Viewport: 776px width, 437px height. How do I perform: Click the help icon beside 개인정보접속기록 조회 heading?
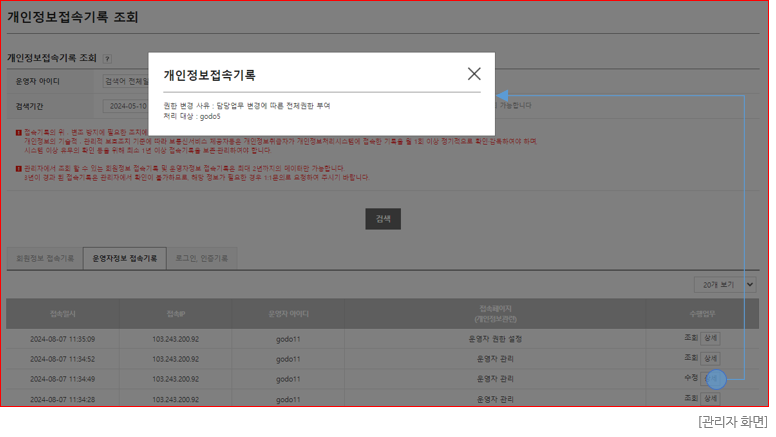tap(107, 59)
